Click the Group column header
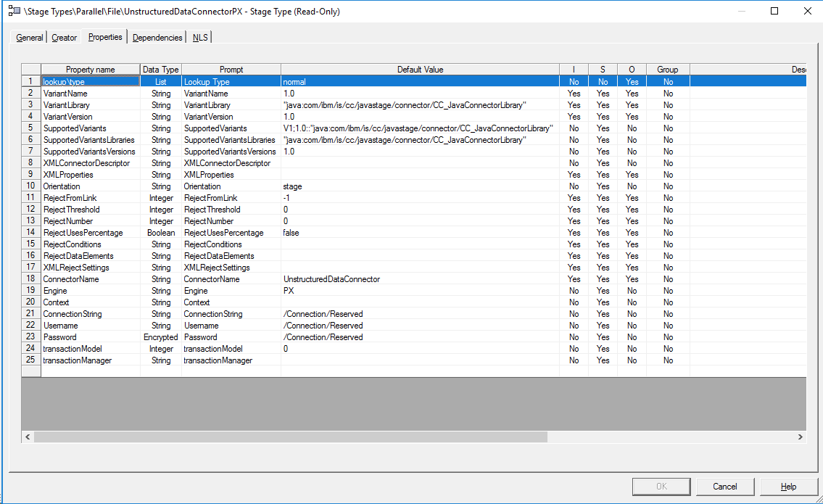Screen dimensions: 823x504 coord(667,70)
